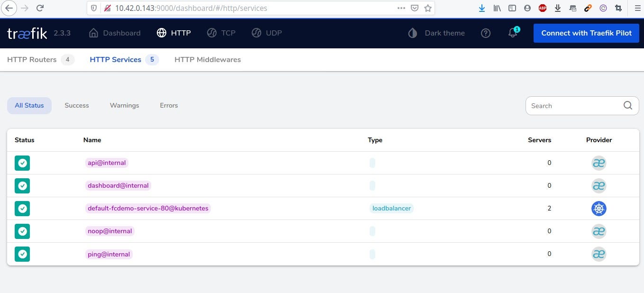644x293 pixels.
Task: Filter services by Errors
Action: 169,106
